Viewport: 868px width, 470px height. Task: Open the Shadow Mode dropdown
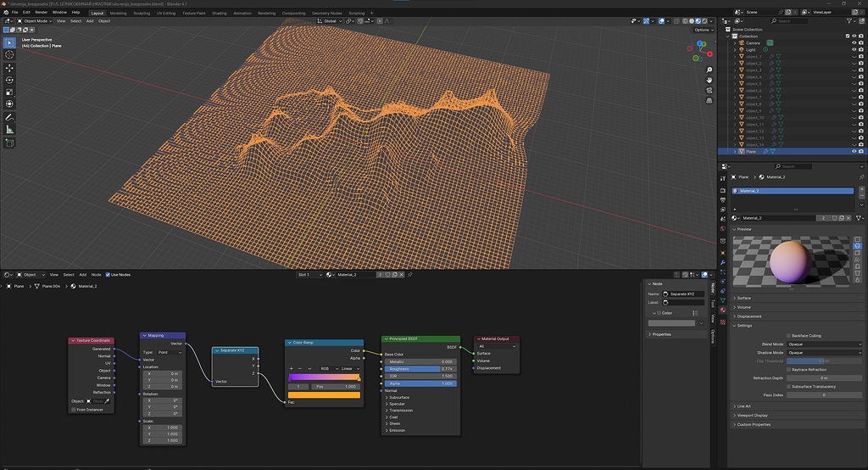click(x=824, y=353)
